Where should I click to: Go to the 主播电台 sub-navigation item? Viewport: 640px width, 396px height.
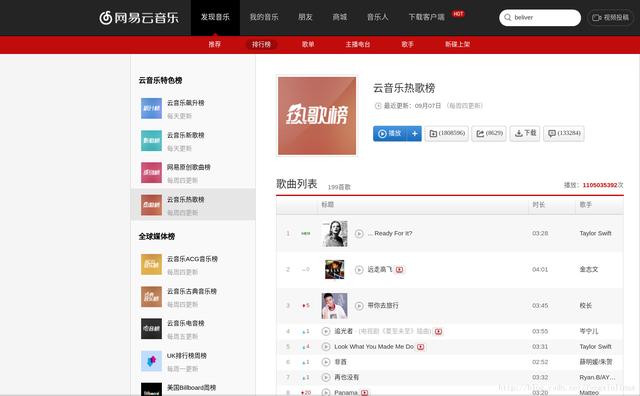pyautogui.click(x=358, y=44)
